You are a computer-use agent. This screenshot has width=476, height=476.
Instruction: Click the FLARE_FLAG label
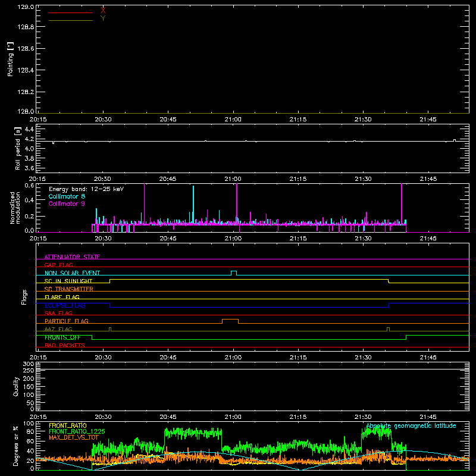pyautogui.click(x=62, y=297)
